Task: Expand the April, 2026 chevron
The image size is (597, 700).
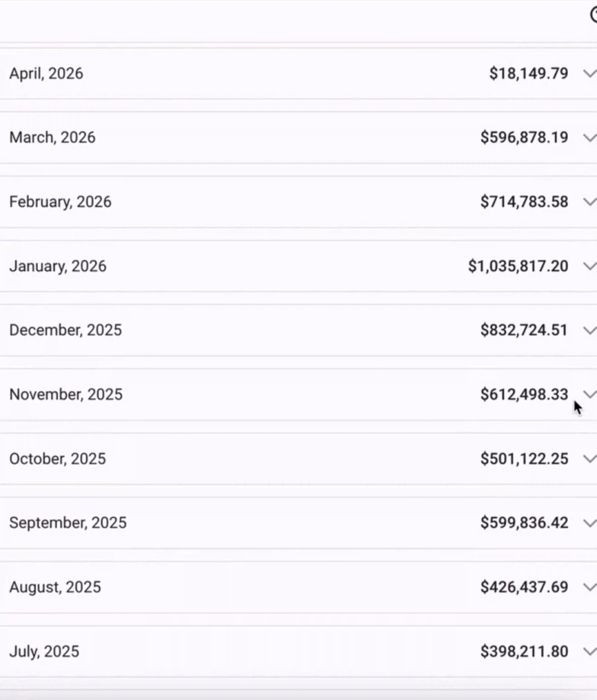Action: coord(589,74)
